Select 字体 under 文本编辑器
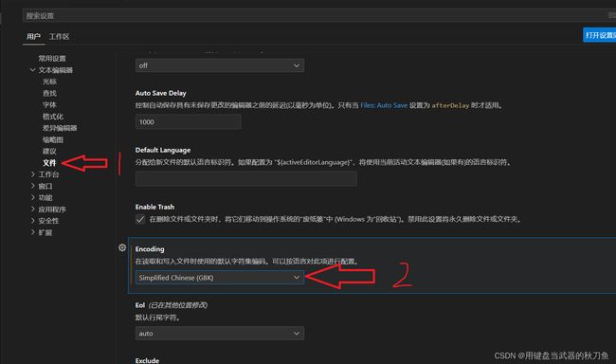 (49, 104)
